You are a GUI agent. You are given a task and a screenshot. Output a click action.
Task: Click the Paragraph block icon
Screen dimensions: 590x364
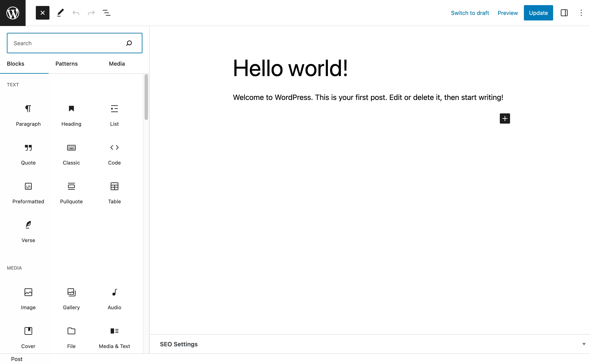28,109
